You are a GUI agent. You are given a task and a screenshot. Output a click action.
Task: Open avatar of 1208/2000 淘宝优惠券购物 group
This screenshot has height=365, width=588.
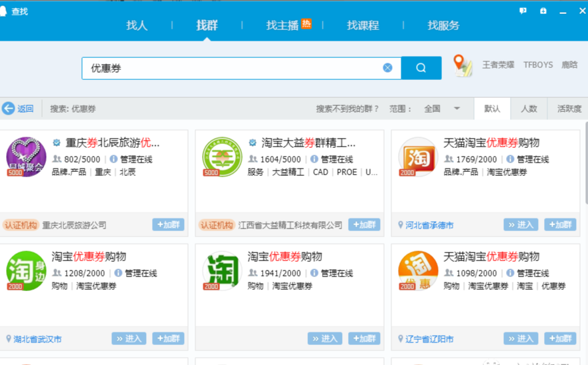pos(26,271)
